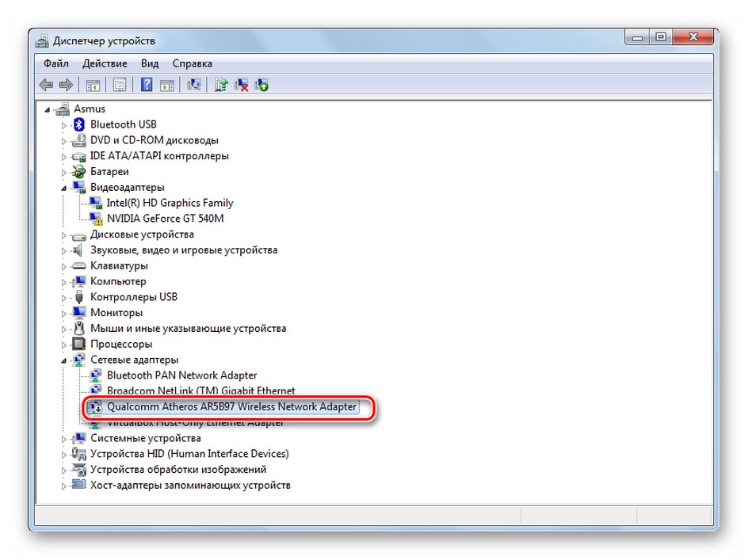
Task: Click the Back arrow toolbar icon
Action: (46, 86)
